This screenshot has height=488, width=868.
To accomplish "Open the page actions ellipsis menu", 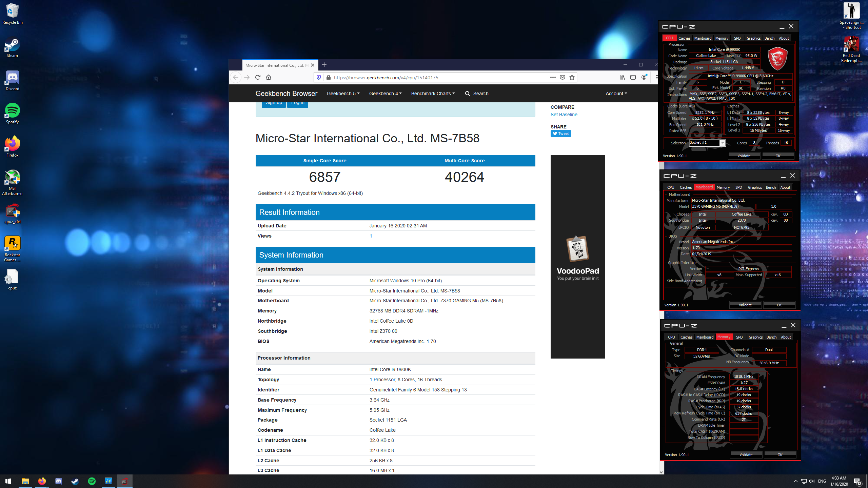I will click(553, 77).
